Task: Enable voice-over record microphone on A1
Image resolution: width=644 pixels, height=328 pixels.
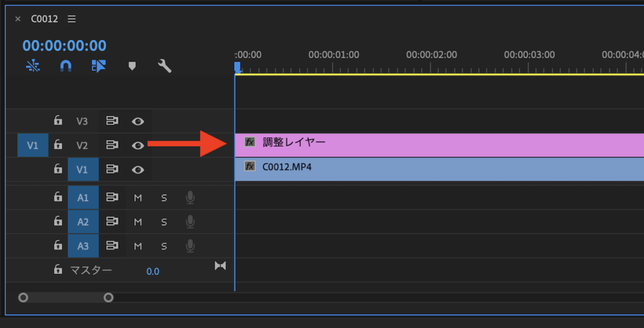Action: click(190, 197)
